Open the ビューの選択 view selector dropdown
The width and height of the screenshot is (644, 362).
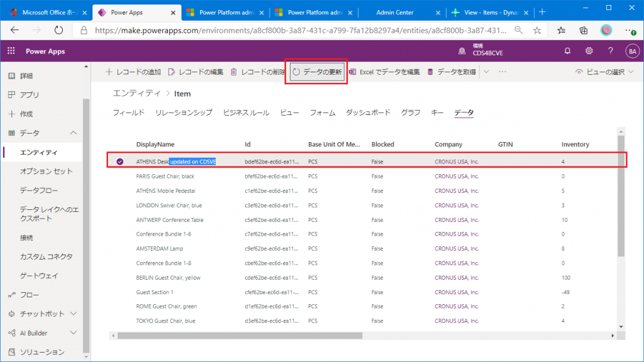coord(604,72)
